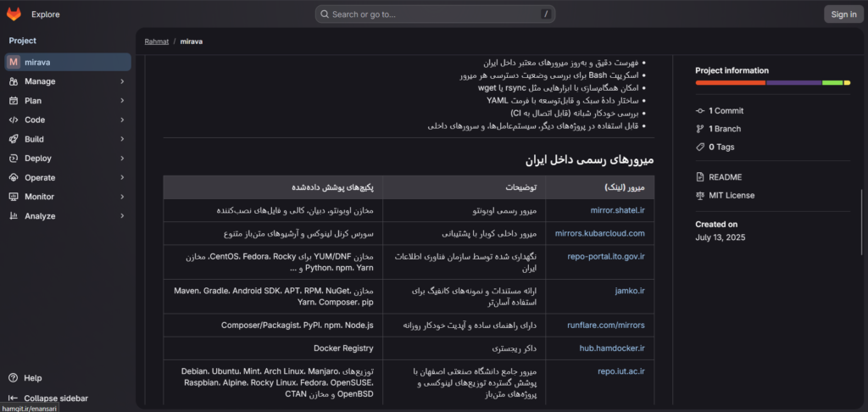Click the branch icon beside 1 Branch
This screenshot has height=412, width=868.
(700, 129)
